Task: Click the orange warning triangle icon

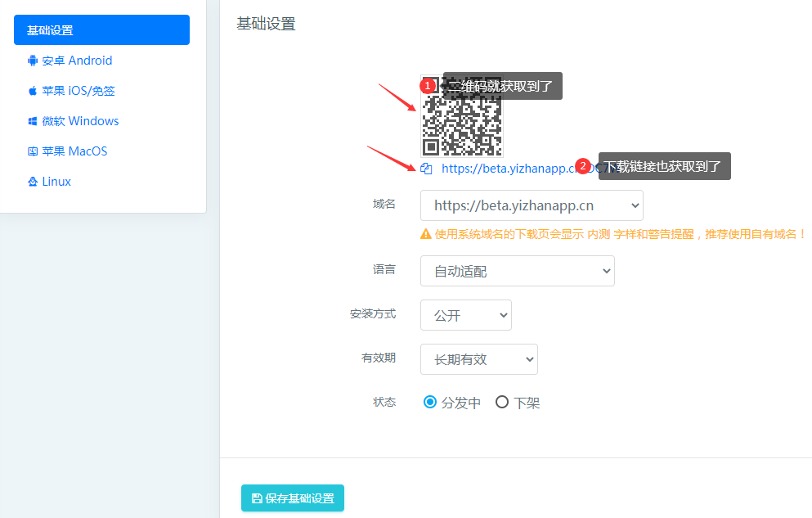Action: click(426, 234)
